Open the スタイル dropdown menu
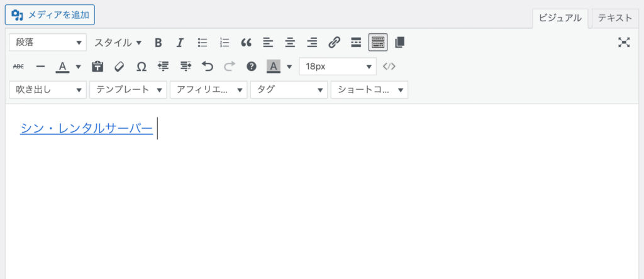This screenshot has height=279, width=644. [118, 42]
